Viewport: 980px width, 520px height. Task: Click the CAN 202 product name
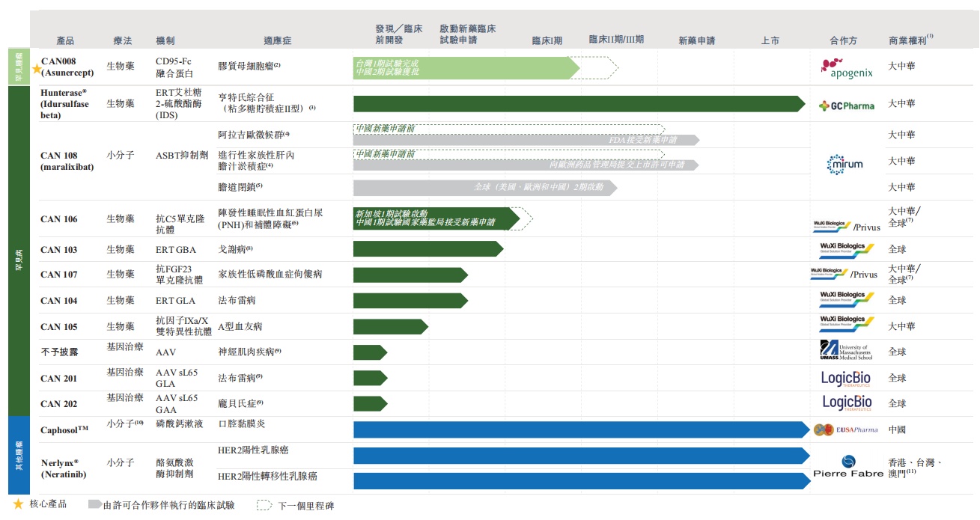point(59,404)
